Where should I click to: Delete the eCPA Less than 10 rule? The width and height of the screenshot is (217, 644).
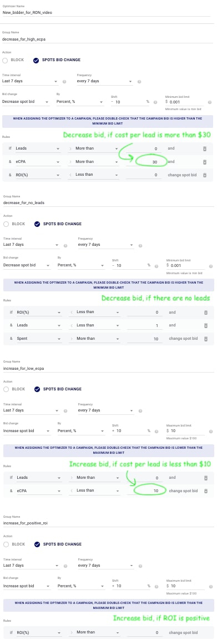(205, 490)
